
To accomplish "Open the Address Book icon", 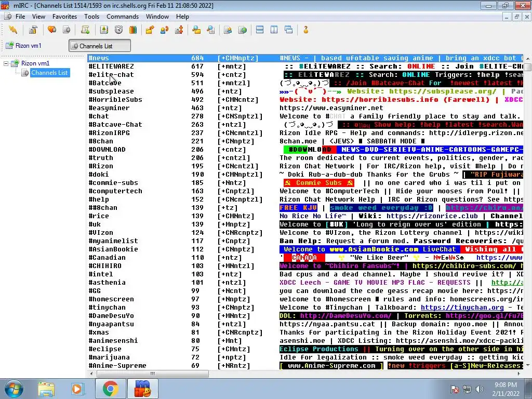I will pyautogui.click(x=104, y=30).
